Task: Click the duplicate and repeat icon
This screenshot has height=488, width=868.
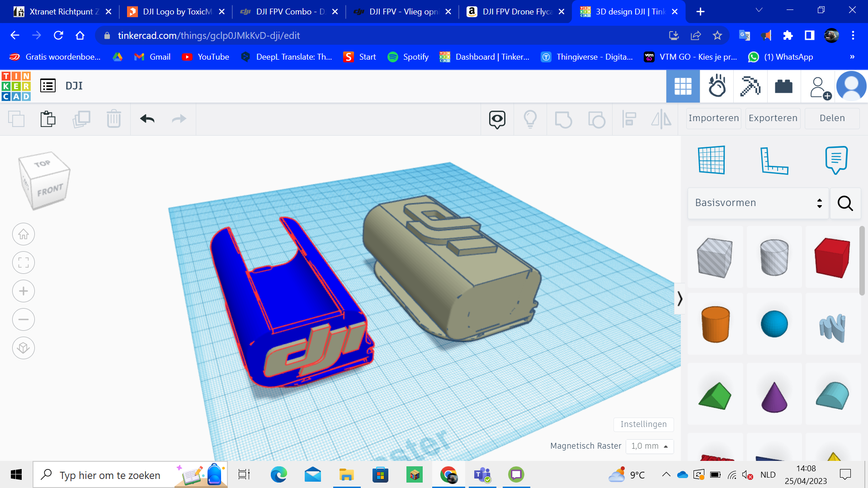Action: pyautogui.click(x=81, y=119)
